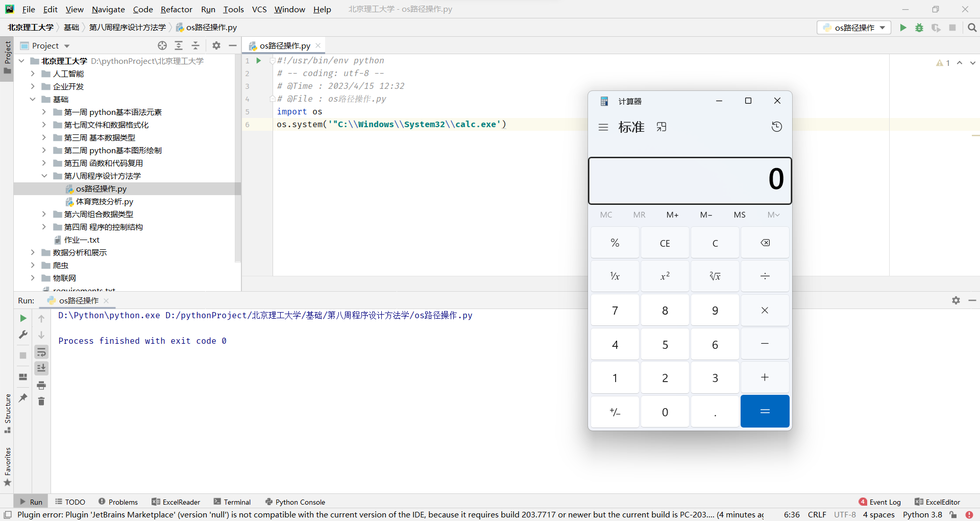980x521 pixels.
Task: Click calculator reciprocal 1/x key
Action: click(615, 276)
